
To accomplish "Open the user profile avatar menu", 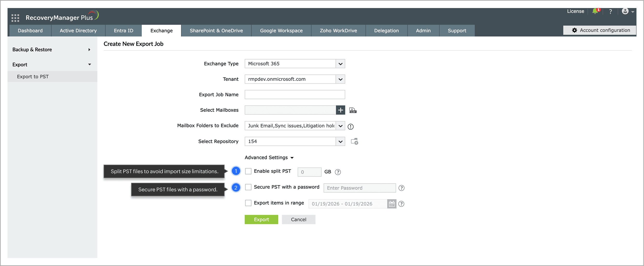I will 628,11.
